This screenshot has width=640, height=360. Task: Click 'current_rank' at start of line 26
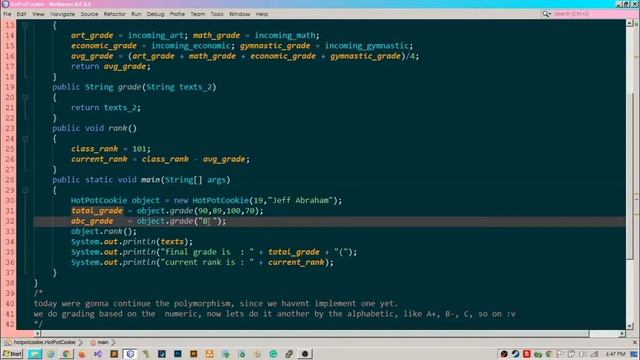click(x=99, y=159)
